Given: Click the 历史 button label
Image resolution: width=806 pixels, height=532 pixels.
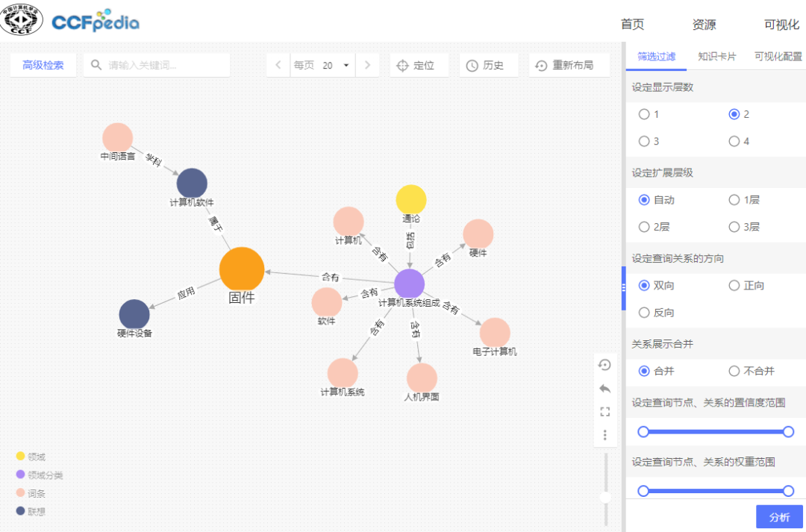Looking at the screenshot, I should pos(493,65).
